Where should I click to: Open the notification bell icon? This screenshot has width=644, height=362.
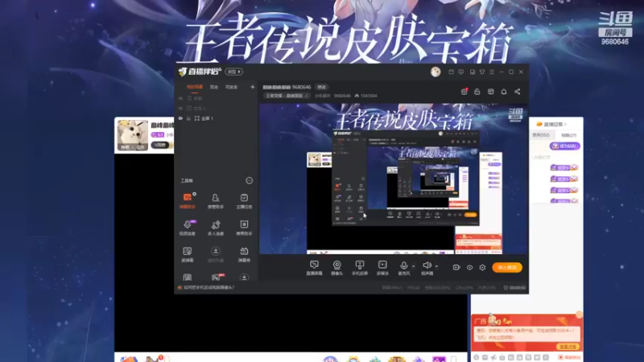click(x=504, y=92)
